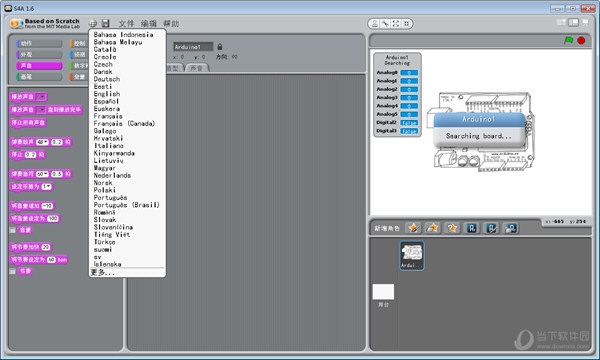Click the 100 volume value field
The height and width of the screenshot is (360, 600).
coord(53,218)
